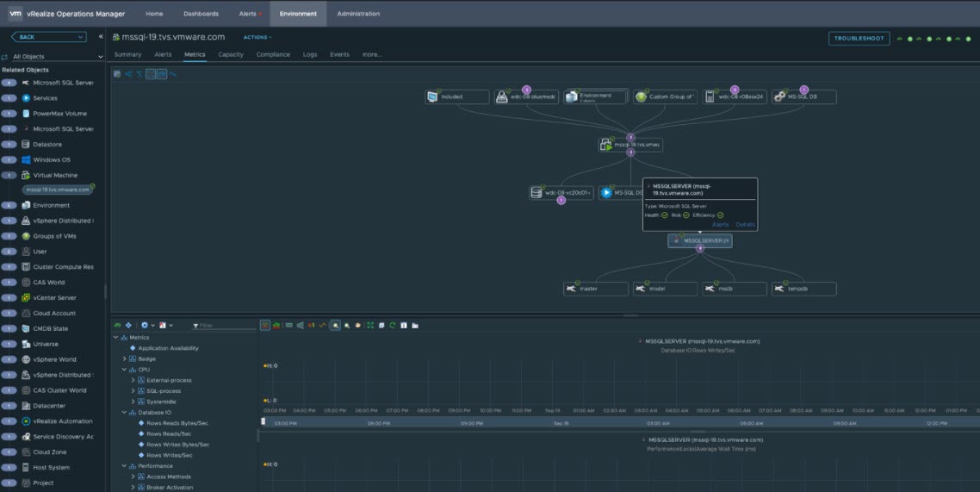The height and width of the screenshot is (492, 980).
Task: Expand the Access Methods node
Action: point(133,476)
